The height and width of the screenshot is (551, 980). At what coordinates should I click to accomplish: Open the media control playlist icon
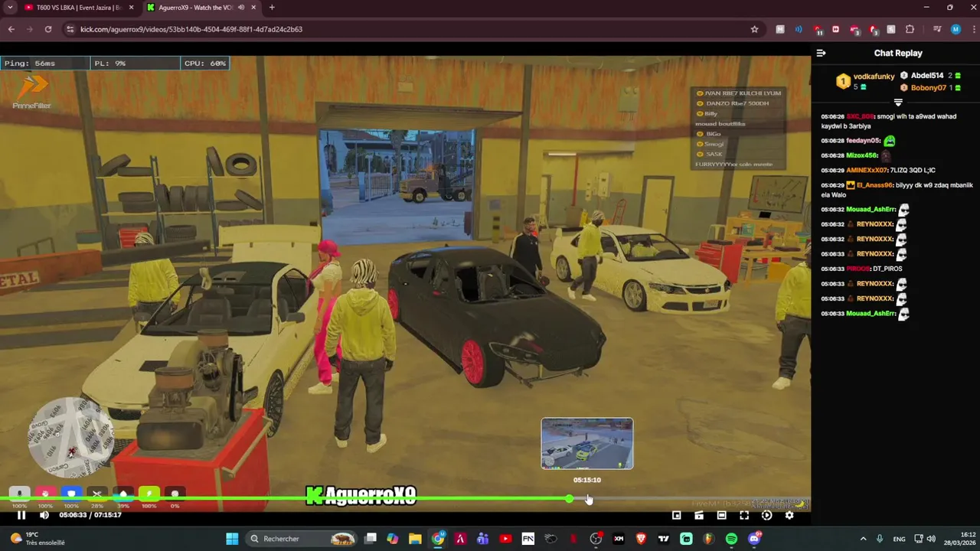pyautogui.click(x=937, y=29)
